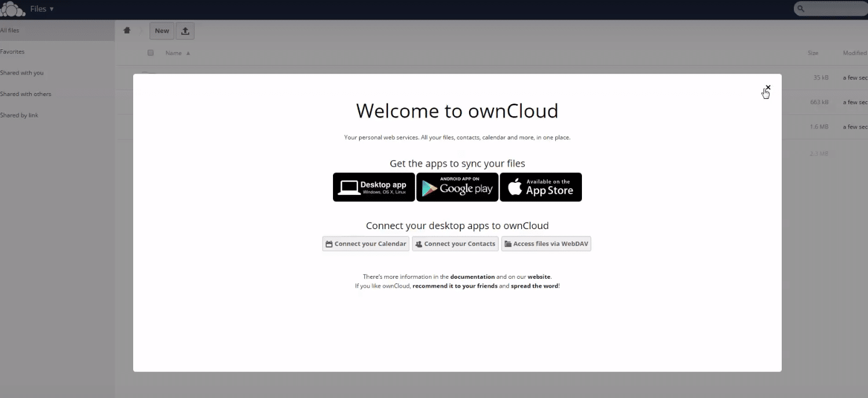The image size is (868, 398).
Task: Open the Google Play app badge
Action: 457,187
